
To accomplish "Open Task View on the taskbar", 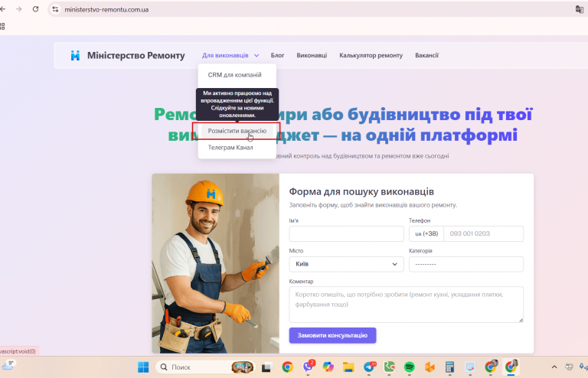I will pos(266,367).
